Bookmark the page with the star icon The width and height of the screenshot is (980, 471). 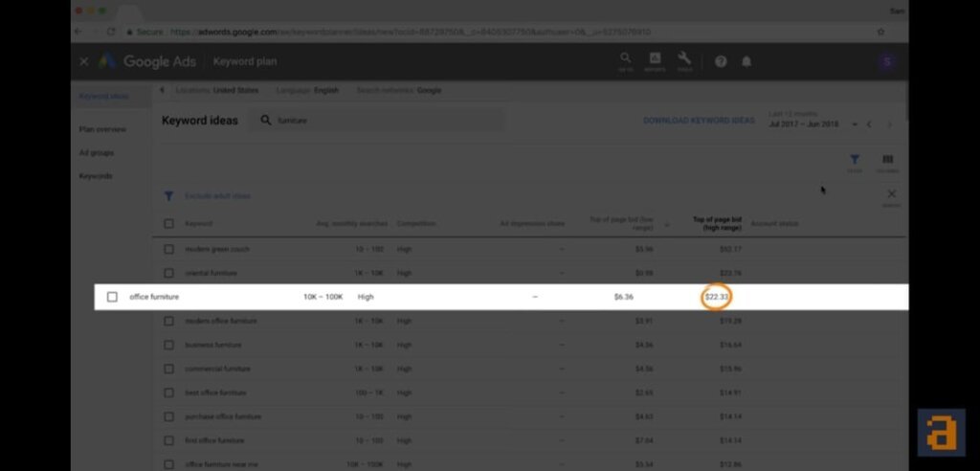coord(880,32)
